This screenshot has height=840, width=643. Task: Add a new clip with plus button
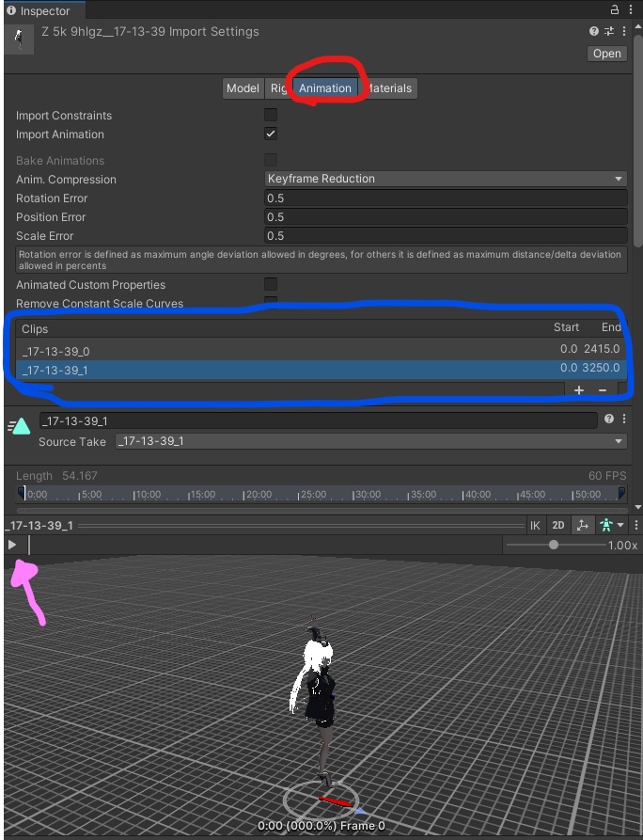coord(579,390)
